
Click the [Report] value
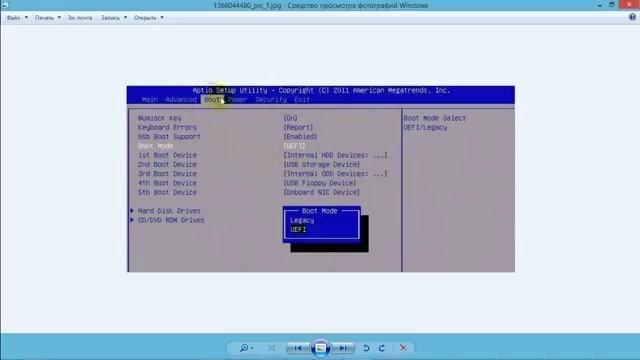coord(298,127)
